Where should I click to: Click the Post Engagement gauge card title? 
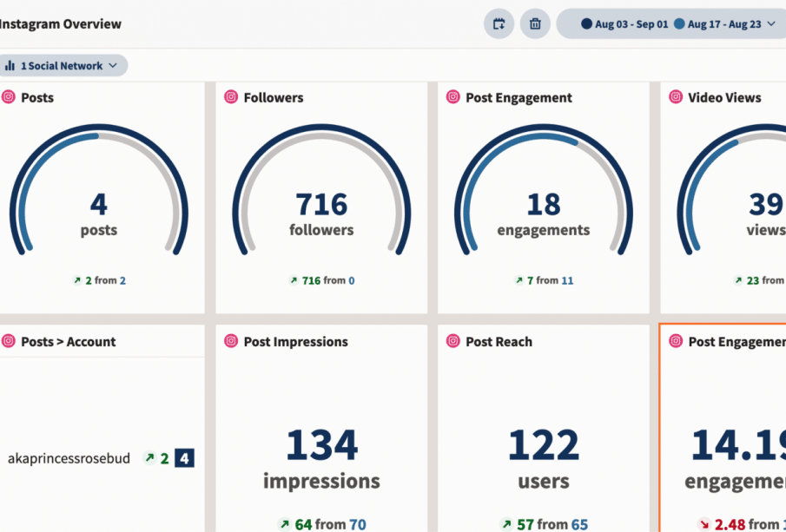click(518, 98)
